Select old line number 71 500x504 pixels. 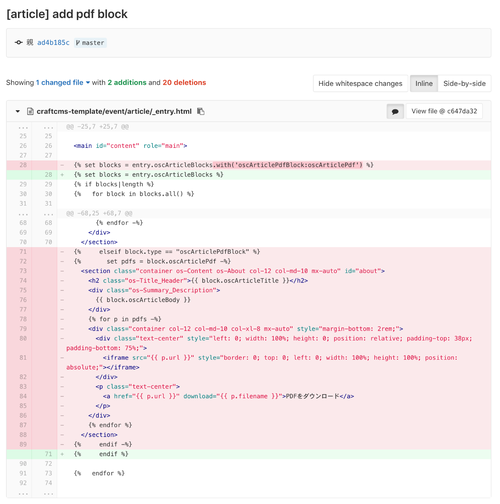[x=23, y=252]
